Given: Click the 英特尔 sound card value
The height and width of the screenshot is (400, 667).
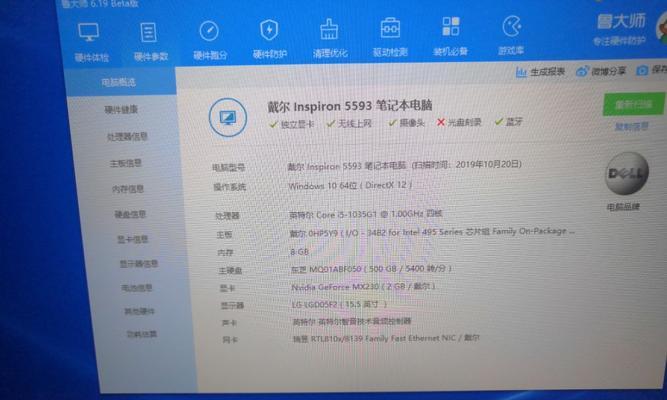Looking at the screenshot, I should [352, 321].
